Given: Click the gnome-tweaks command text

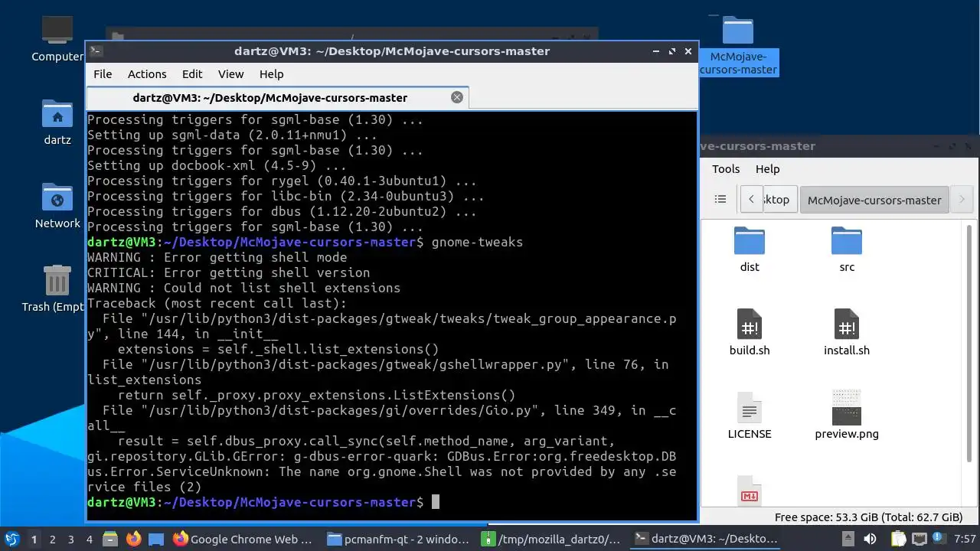Looking at the screenshot, I should pos(477,242).
